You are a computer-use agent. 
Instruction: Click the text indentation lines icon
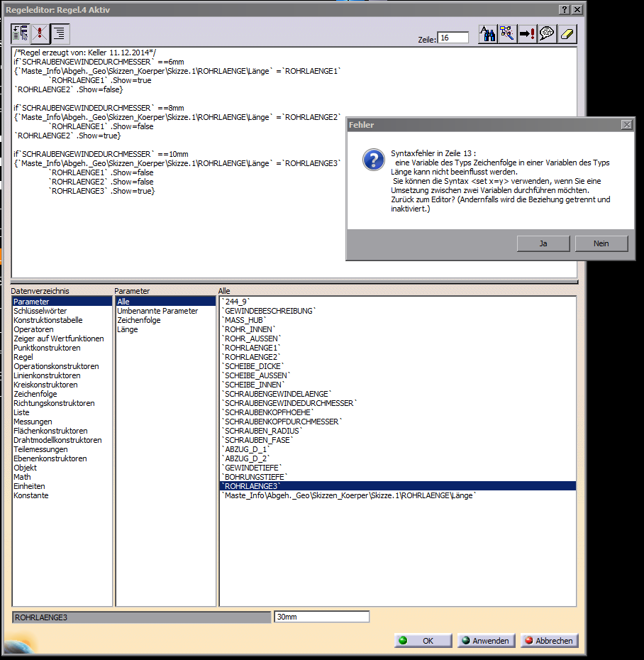click(x=60, y=33)
